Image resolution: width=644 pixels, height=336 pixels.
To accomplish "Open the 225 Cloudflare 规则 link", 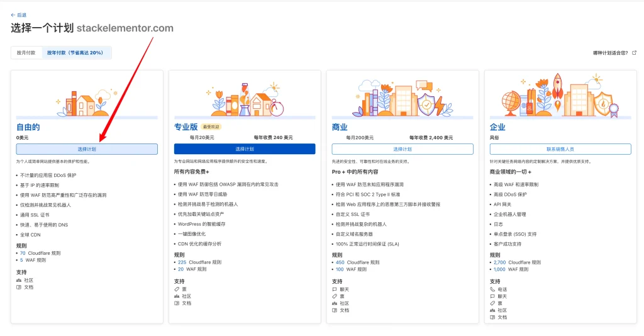I will 199,262.
